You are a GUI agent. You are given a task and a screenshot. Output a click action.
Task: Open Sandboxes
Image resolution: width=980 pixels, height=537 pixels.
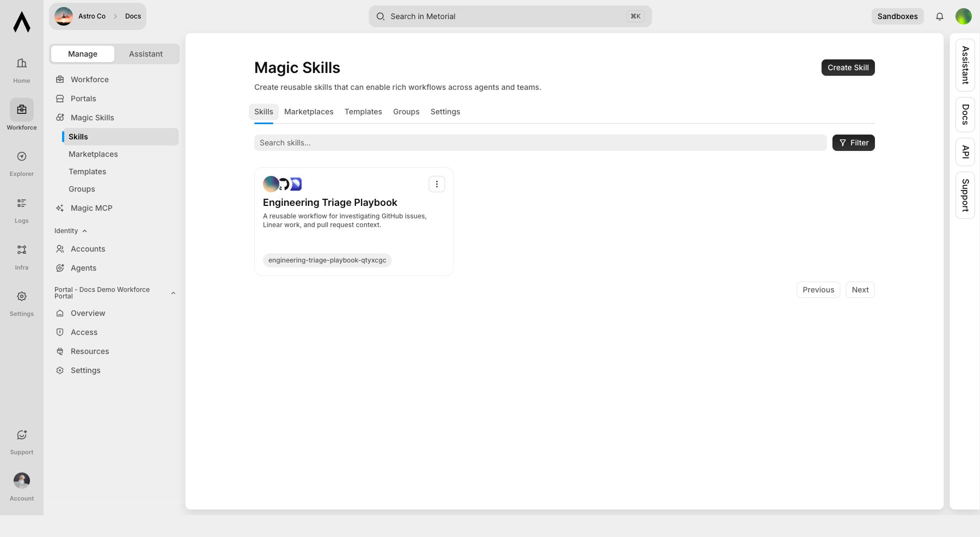pos(897,16)
